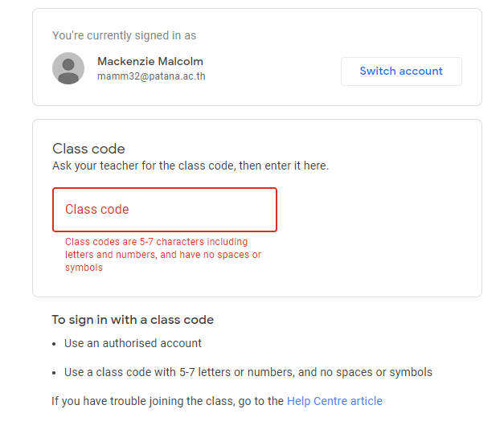This screenshot has height=446, width=504.
Task: Click the "Ask your teacher for the class code" text
Action: point(191,166)
